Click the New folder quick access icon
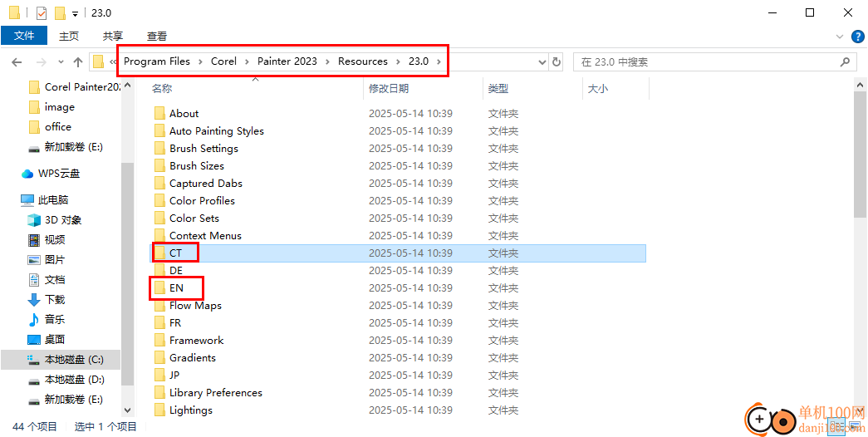 [x=61, y=12]
